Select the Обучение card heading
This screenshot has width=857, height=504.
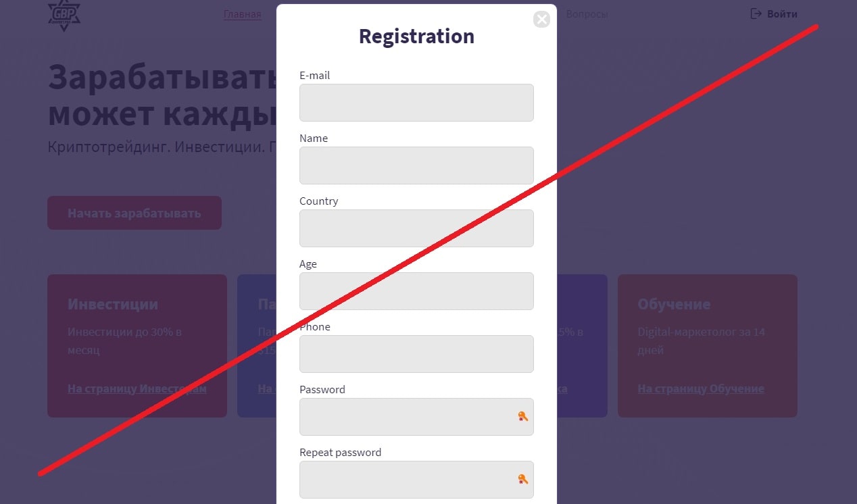(x=675, y=304)
